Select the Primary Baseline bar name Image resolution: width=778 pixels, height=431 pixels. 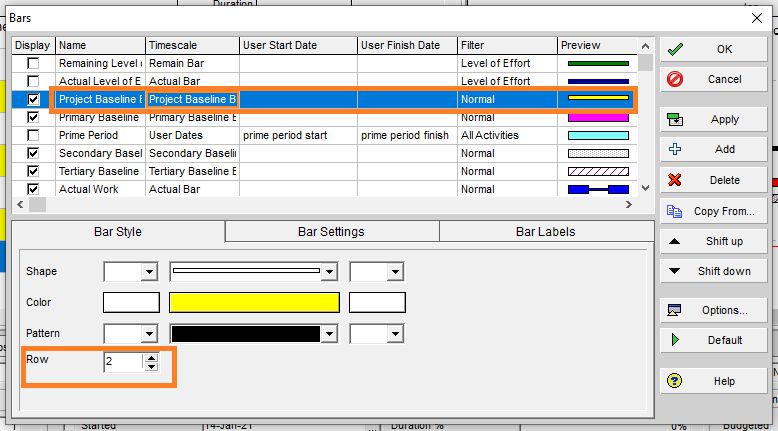pyautogui.click(x=99, y=117)
